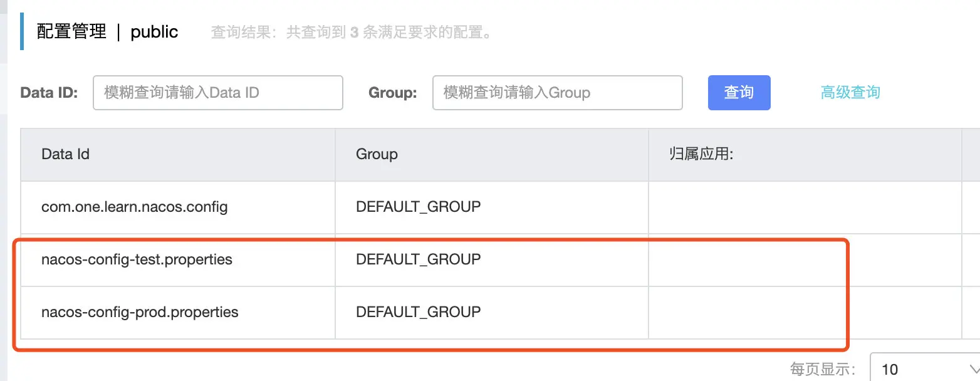
Task: Open the 高级查询 advanced search link
Action: tap(850, 93)
